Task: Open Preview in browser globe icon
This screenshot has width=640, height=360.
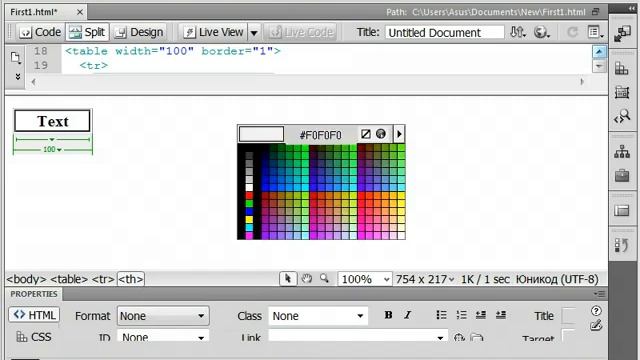Action: 542,32
